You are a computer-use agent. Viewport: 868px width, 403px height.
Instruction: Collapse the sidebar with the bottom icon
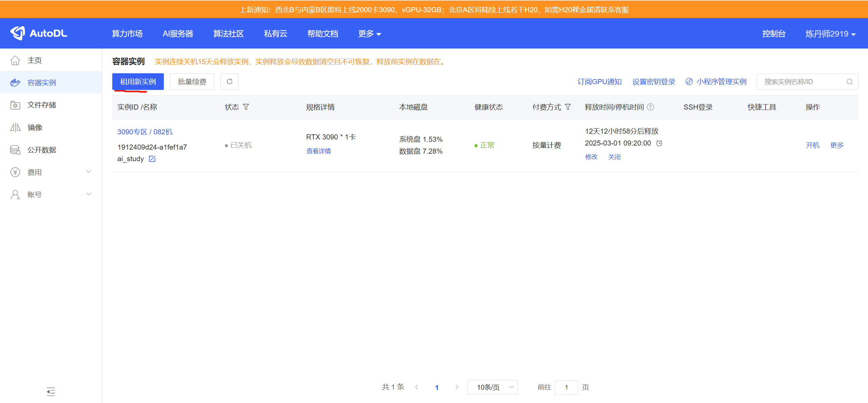point(51,391)
